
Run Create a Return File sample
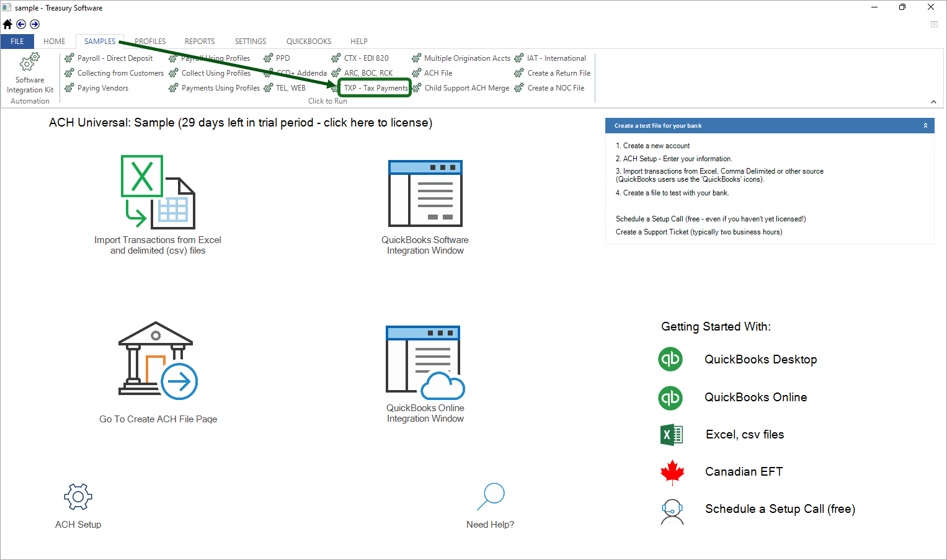coord(553,73)
